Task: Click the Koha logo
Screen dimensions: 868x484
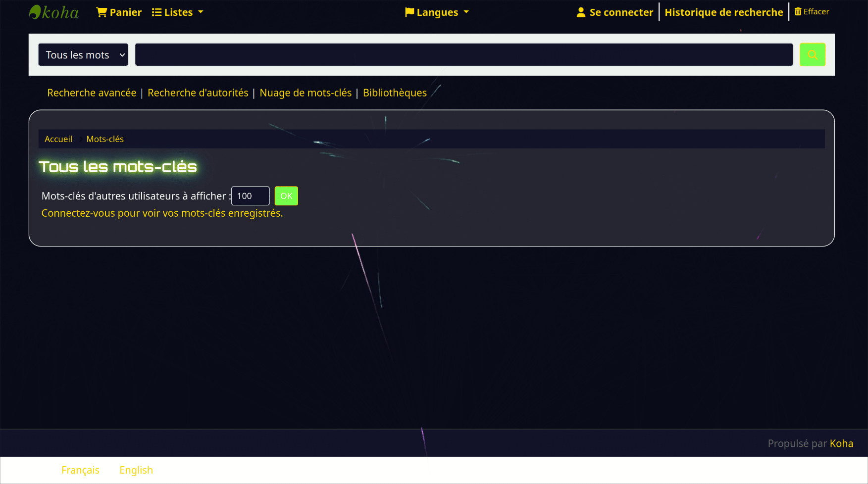Action: tap(54, 12)
